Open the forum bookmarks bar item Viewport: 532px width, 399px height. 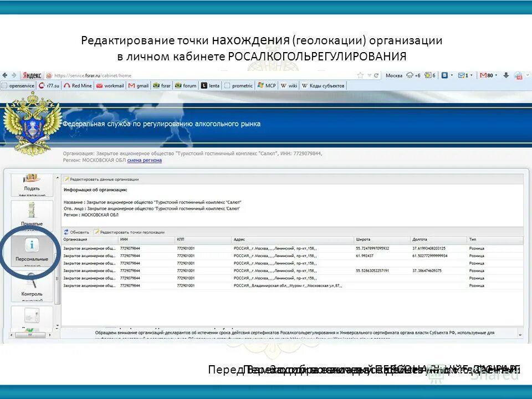click(186, 85)
